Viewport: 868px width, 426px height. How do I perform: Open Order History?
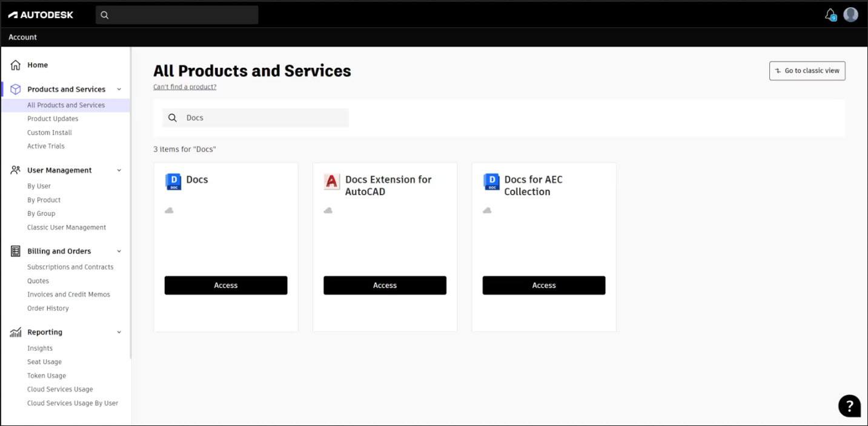[x=48, y=308]
